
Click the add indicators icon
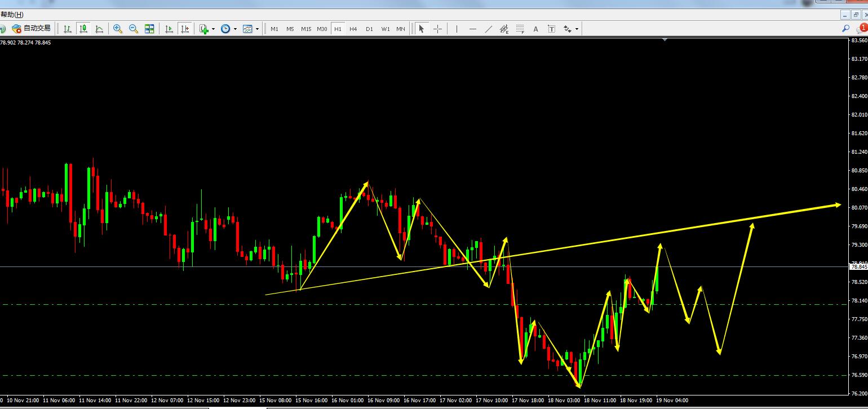pyautogui.click(x=204, y=28)
